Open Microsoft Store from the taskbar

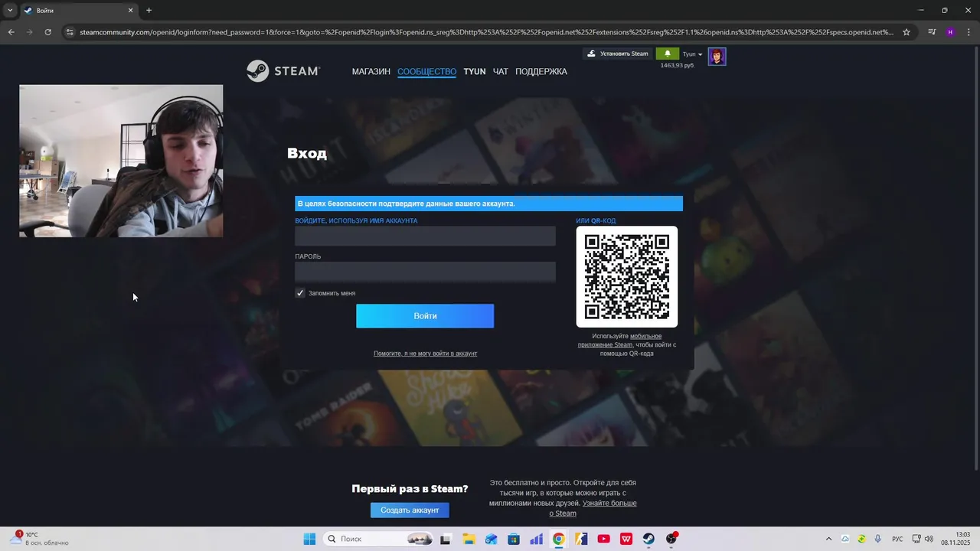pos(513,539)
